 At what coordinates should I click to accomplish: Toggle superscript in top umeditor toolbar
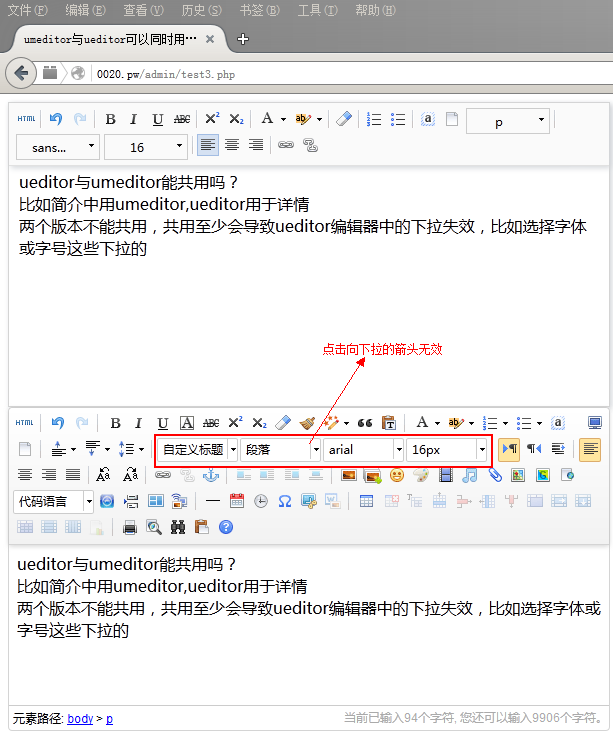[212, 119]
